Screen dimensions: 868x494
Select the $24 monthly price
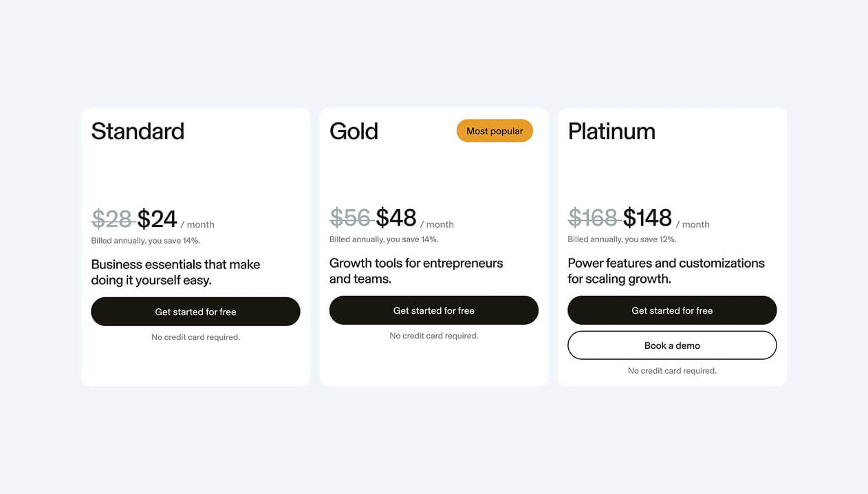[x=157, y=218]
